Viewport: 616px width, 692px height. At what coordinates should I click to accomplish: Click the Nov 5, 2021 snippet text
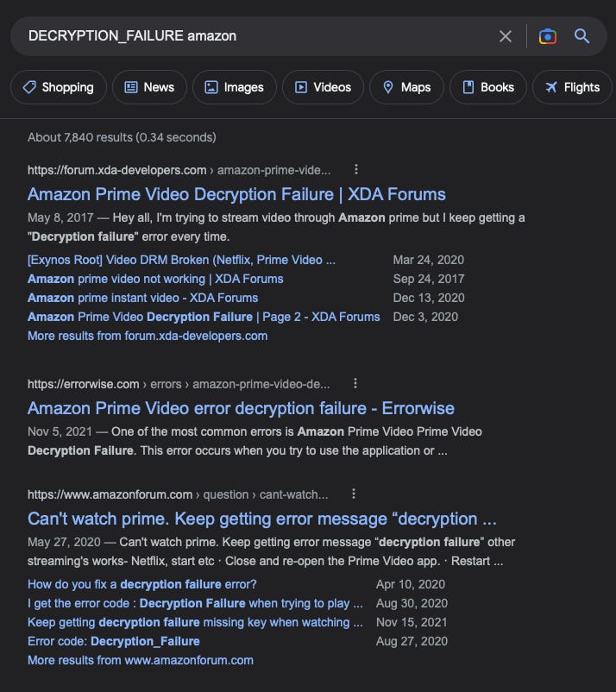click(255, 441)
